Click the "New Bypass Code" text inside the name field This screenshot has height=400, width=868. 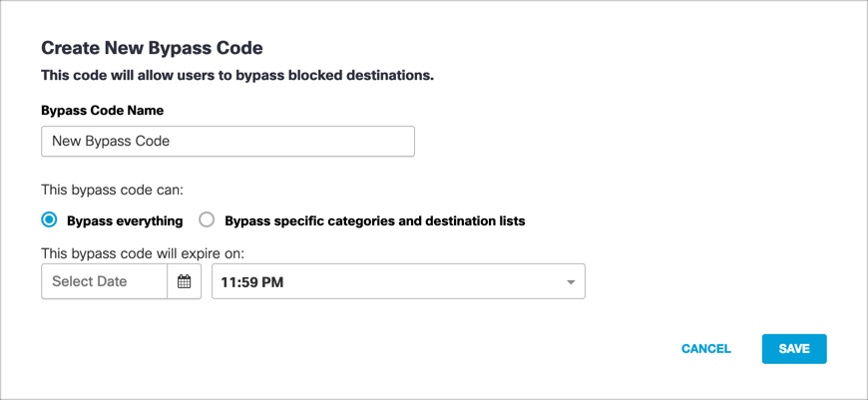111,142
